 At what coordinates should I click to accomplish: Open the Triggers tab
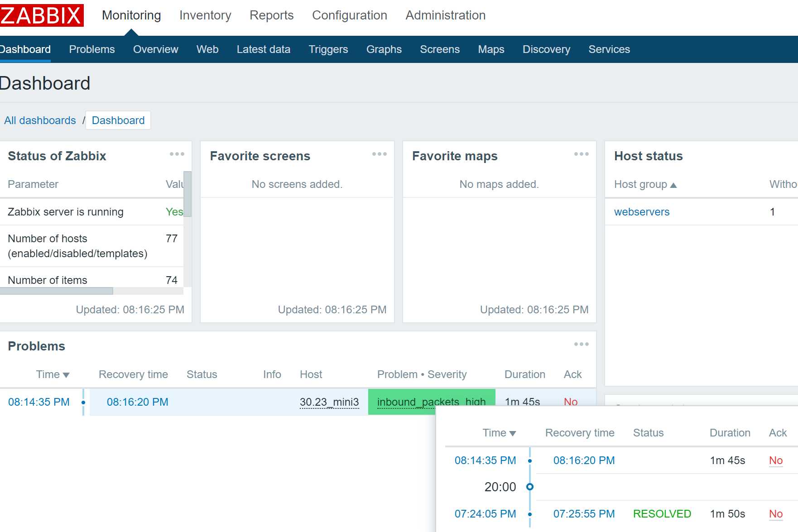(x=328, y=49)
